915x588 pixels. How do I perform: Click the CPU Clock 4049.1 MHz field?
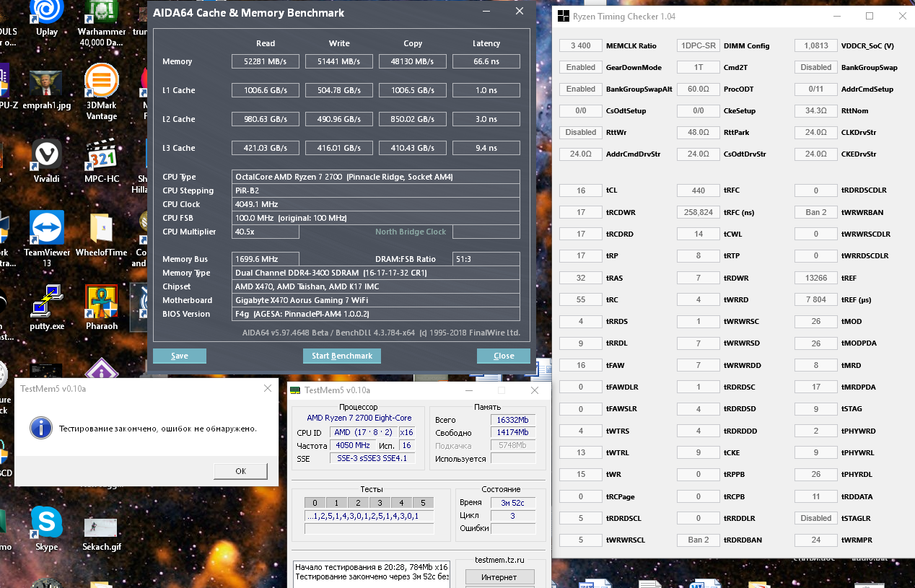tap(376, 204)
